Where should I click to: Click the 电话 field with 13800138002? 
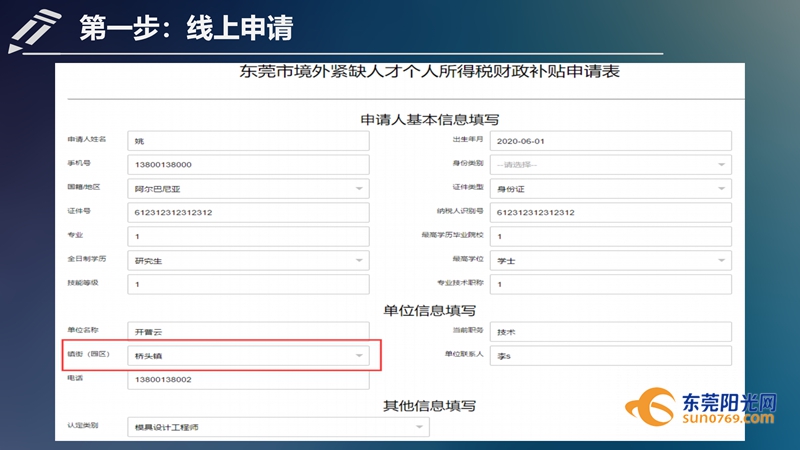point(248,380)
